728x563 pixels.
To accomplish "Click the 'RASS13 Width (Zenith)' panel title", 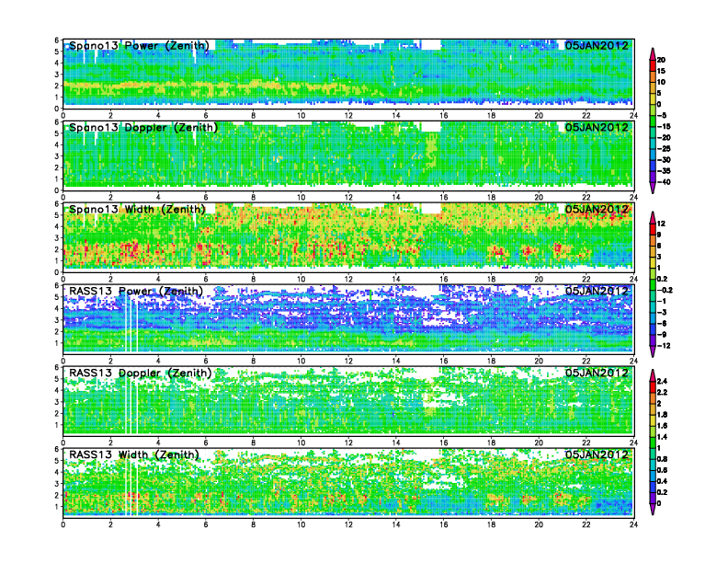I will click(x=134, y=454).
